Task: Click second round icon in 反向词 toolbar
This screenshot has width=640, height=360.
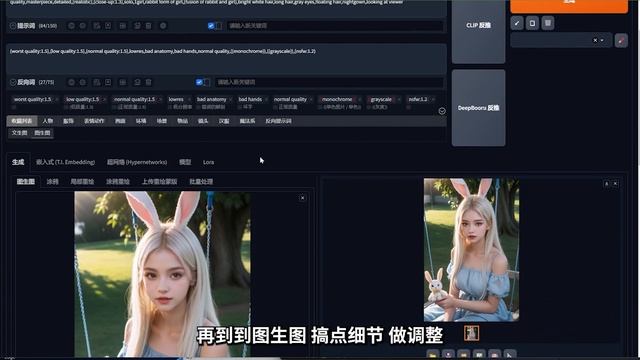Action: pyautogui.click(x=83, y=82)
